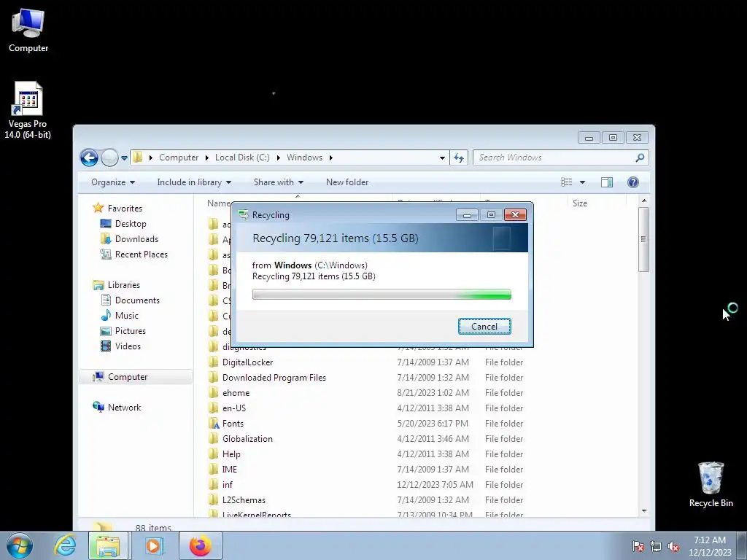Image resolution: width=747 pixels, height=560 pixels.
Task: Open Explorer Help via question mark icon
Action: [632, 182]
